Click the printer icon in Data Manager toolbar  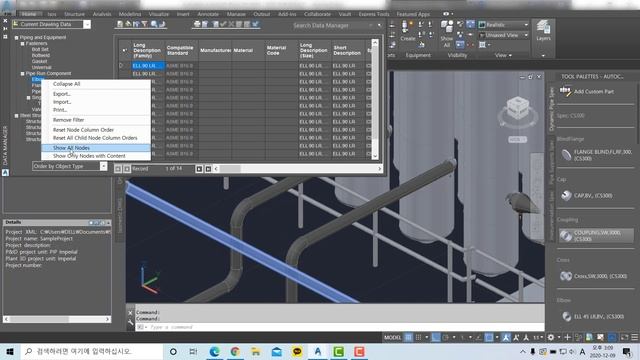(197, 24)
